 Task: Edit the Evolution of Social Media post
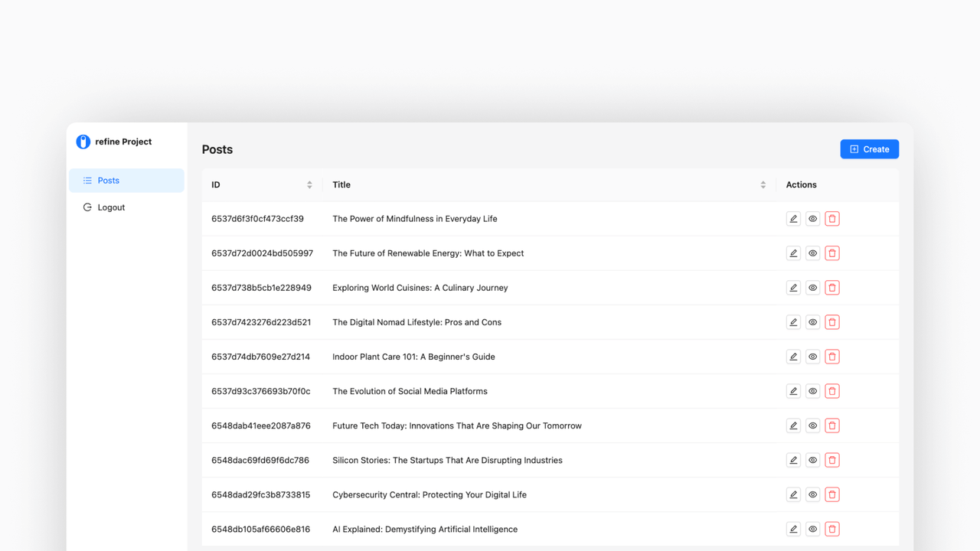793,391
